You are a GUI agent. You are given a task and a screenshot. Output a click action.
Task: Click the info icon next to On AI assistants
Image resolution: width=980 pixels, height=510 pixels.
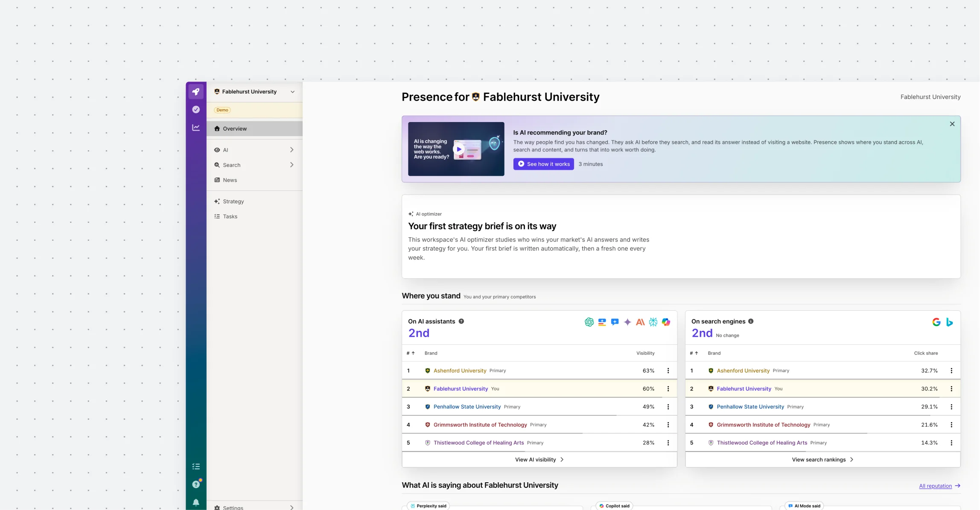coord(461,321)
